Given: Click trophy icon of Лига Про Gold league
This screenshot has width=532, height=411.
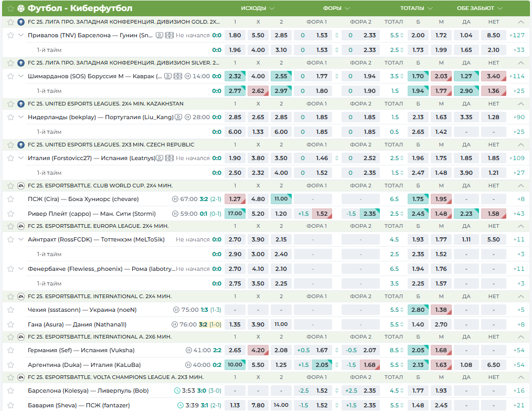Looking at the screenshot, I should point(20,22).
